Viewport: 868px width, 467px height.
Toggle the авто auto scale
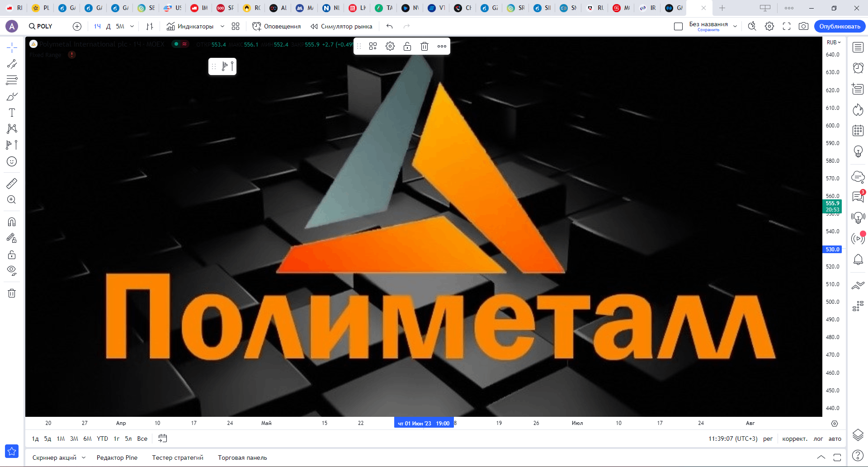pos(835,439)
